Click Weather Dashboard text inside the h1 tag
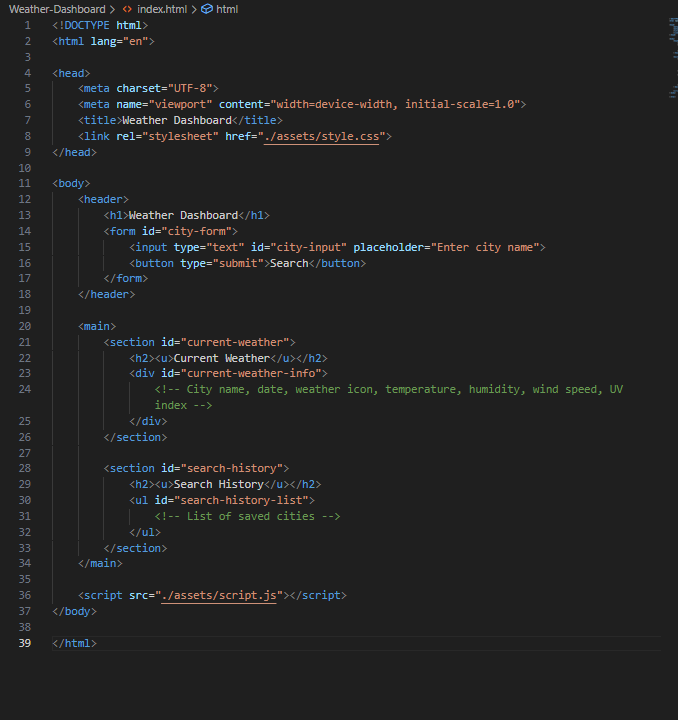The height and width of the screenshot is (720, 678). click(183, 215)
